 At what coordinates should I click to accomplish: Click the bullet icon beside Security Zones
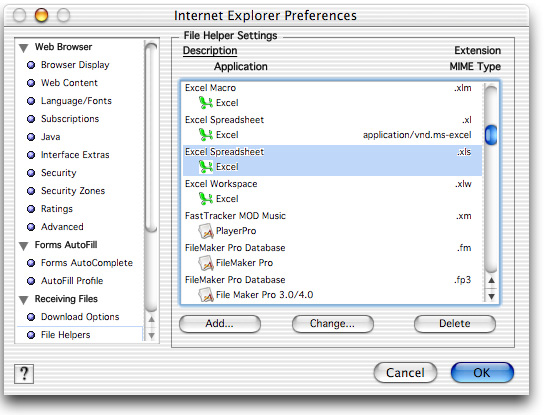click(x=31, y=191)
